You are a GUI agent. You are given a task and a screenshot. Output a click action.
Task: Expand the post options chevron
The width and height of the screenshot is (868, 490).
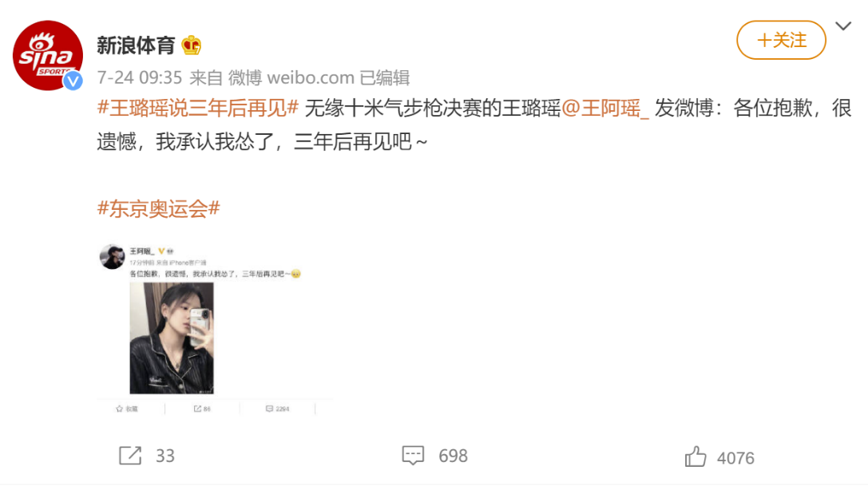click(x=843, y=26)
